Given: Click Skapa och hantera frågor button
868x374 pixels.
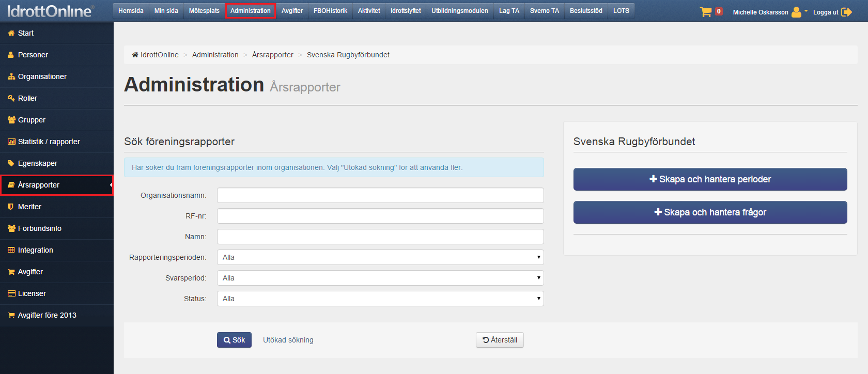Looking at the screenshot, I should click(x=710, y=212).
